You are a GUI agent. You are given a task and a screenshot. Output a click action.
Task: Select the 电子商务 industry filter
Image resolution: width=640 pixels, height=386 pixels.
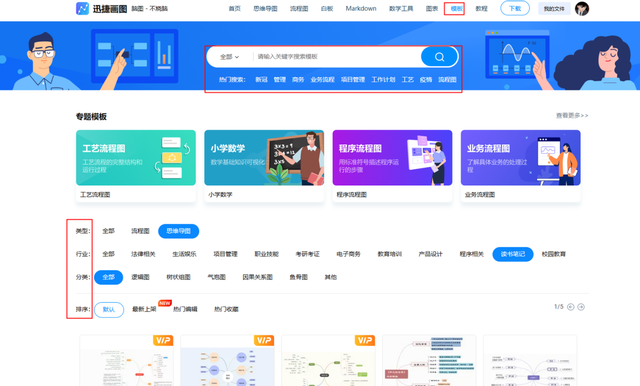(x=349, y=254)
